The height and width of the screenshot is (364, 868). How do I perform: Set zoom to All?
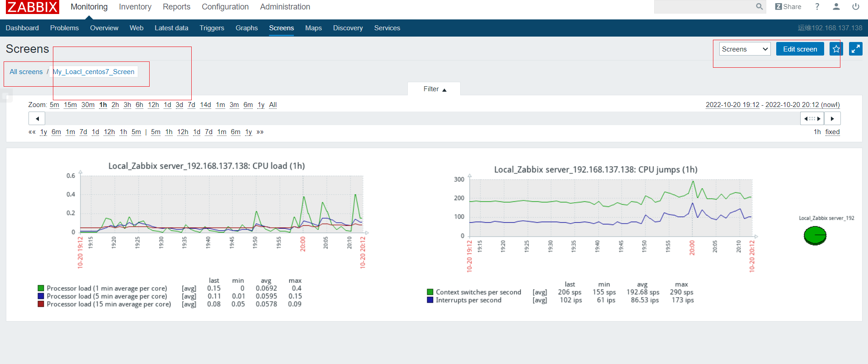tap(273, 105)
